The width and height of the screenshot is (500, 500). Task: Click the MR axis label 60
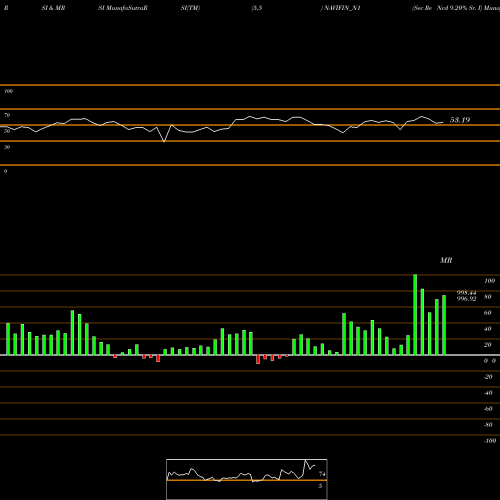[x=488, y=313]
